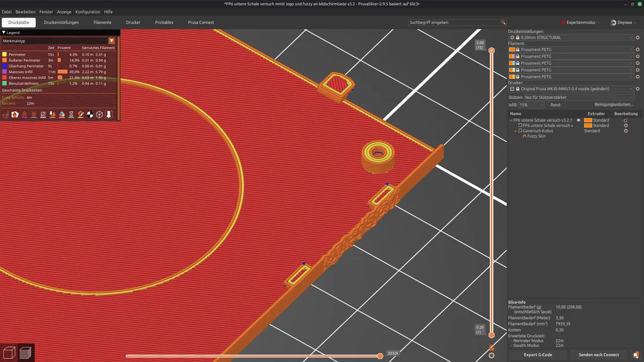644x362 pixels.
Task: Open green-striped Prusament PETG filament dropdown
Action: (x=571, y=70)
